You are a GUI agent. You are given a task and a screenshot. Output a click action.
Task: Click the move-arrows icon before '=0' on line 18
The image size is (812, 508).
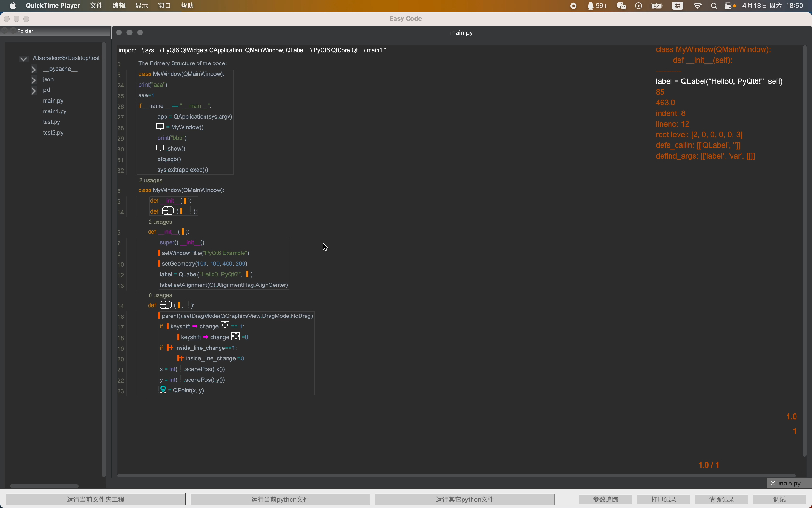pyautogui.click(x=236, y=336)
